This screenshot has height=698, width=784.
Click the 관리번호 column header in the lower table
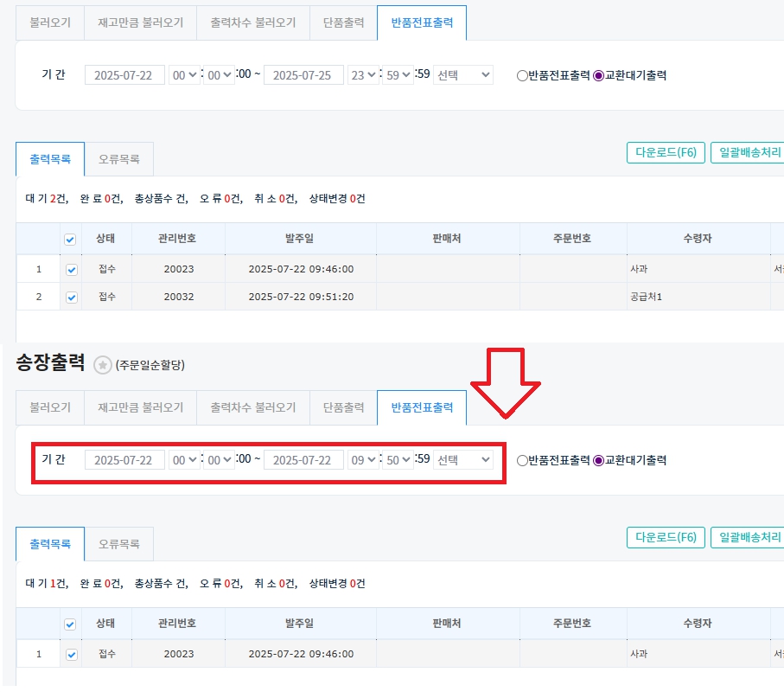pyautogui.click(x=178, y=623)
